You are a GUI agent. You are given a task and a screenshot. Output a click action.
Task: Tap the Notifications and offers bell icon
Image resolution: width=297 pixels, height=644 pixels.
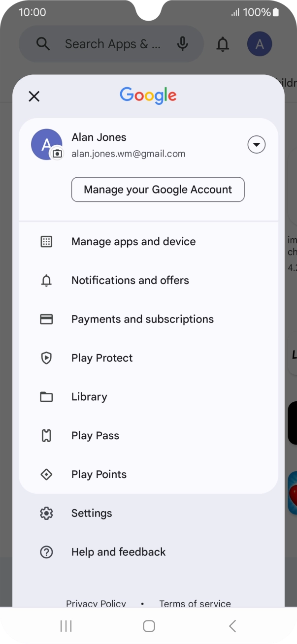point(46,281)
